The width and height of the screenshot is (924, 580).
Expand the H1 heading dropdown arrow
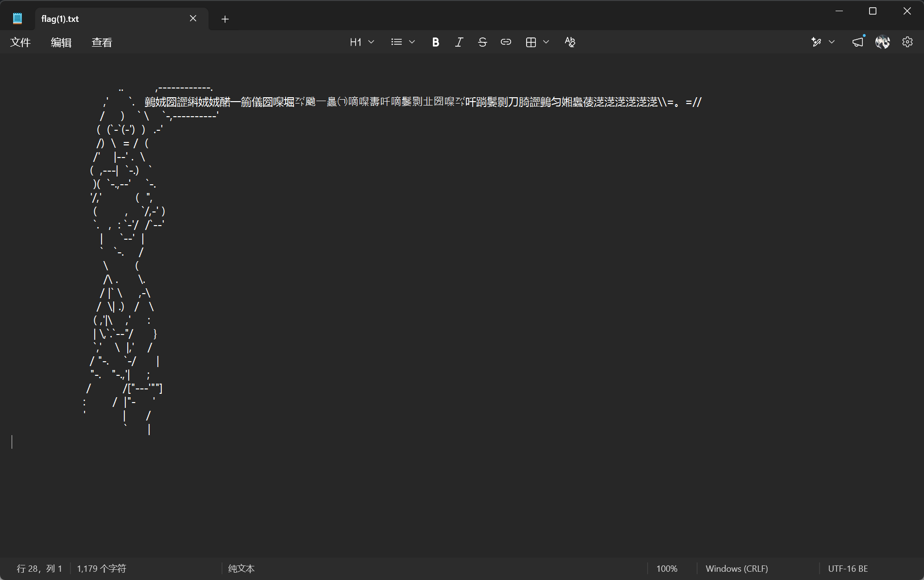(x=372, y=42)
